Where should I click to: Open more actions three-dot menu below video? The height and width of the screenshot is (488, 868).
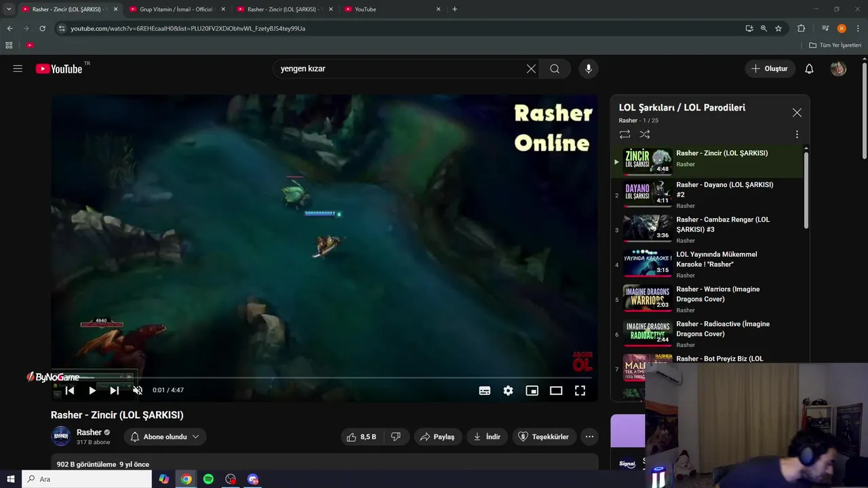[589, 436]
